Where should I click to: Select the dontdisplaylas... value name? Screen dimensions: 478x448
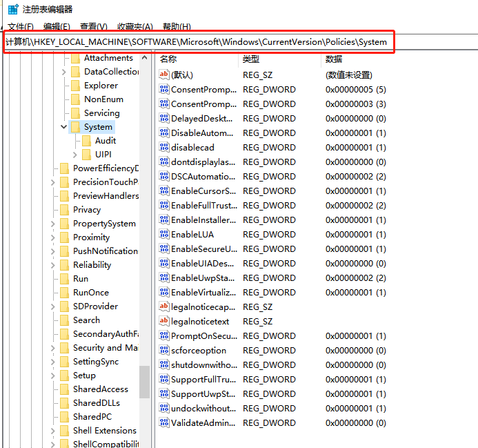tap(203, 162)
